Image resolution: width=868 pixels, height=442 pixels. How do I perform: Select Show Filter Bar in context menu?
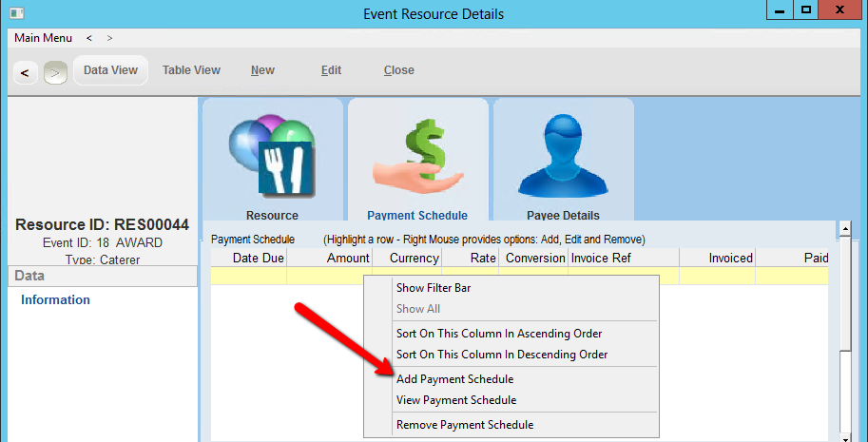point(434,288)
